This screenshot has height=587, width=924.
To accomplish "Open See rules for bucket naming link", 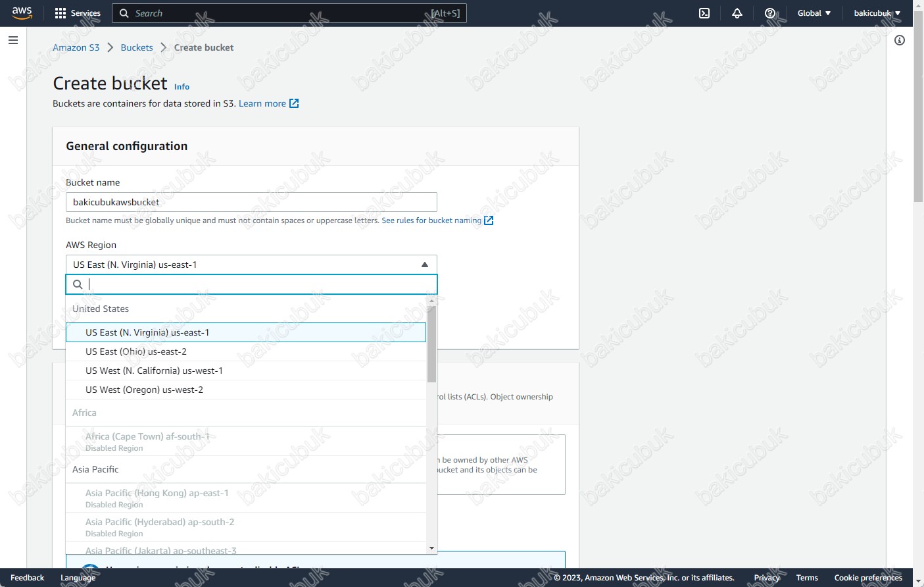I will (x=431, y=220).
